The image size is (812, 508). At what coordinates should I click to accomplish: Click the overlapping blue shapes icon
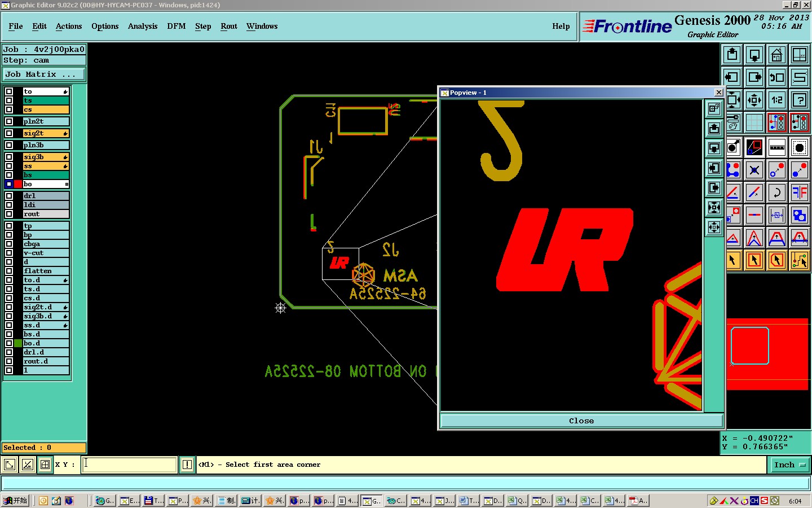[800, 215]
